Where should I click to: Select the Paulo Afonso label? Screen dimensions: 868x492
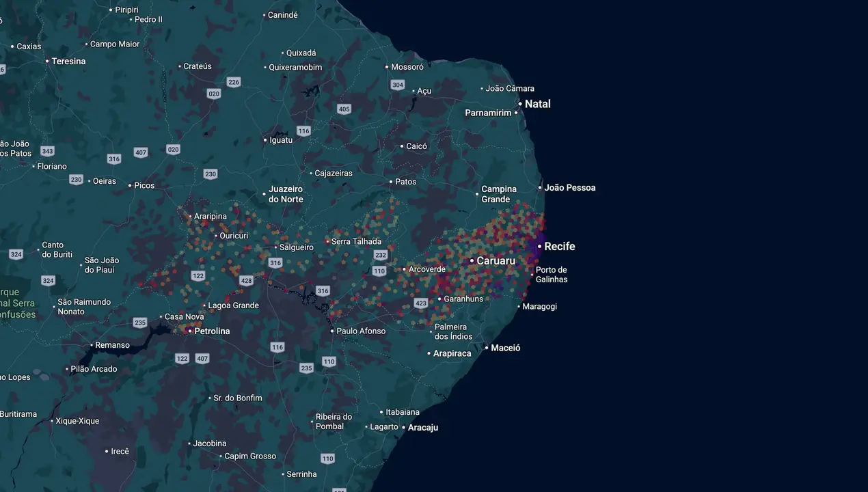pos(361,331)
